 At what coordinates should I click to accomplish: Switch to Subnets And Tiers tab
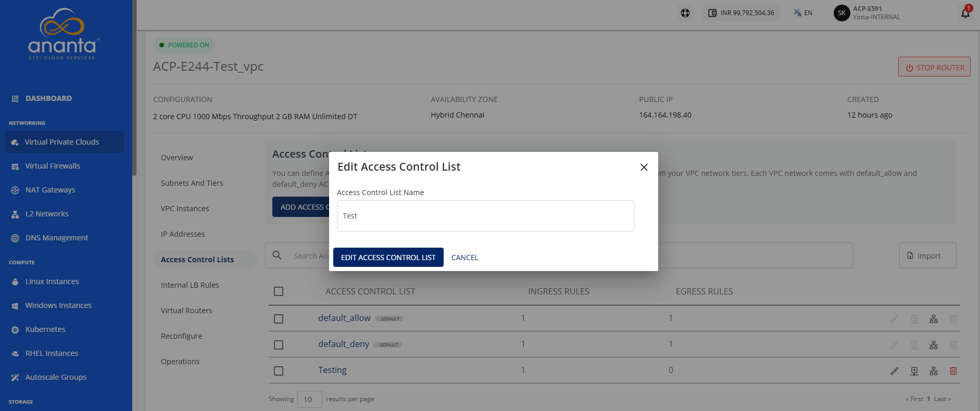pos(192,183)
